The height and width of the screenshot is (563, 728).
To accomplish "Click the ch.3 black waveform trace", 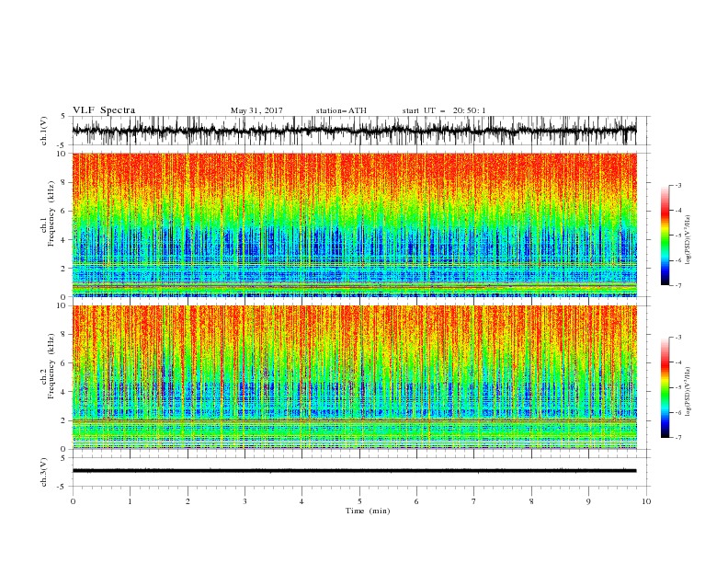I will (x=354, y=471).
